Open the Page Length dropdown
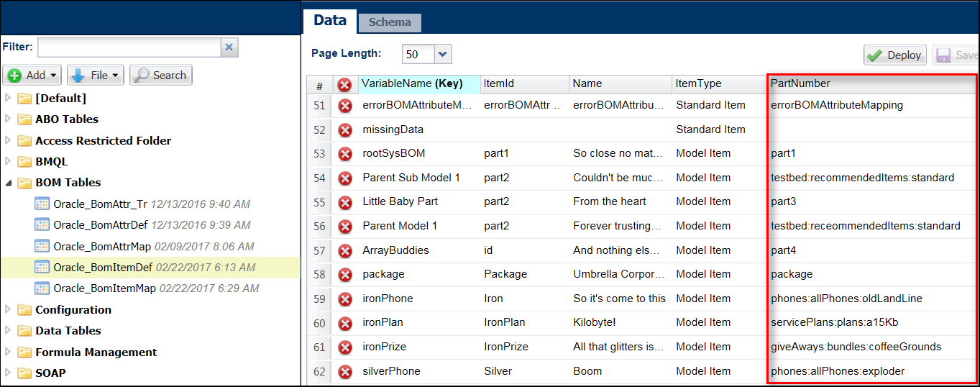This screenshot has height=387, width=980. [x=443, y=54]
